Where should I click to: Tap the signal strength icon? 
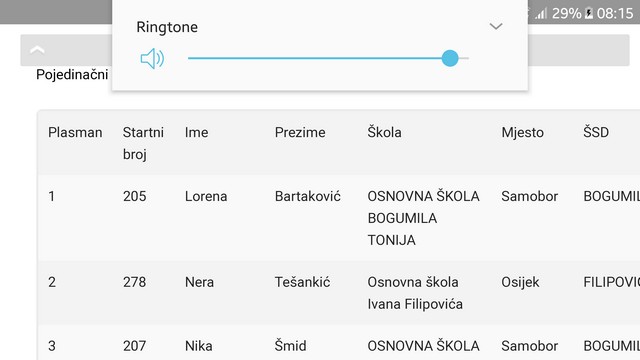coord(541,14)
